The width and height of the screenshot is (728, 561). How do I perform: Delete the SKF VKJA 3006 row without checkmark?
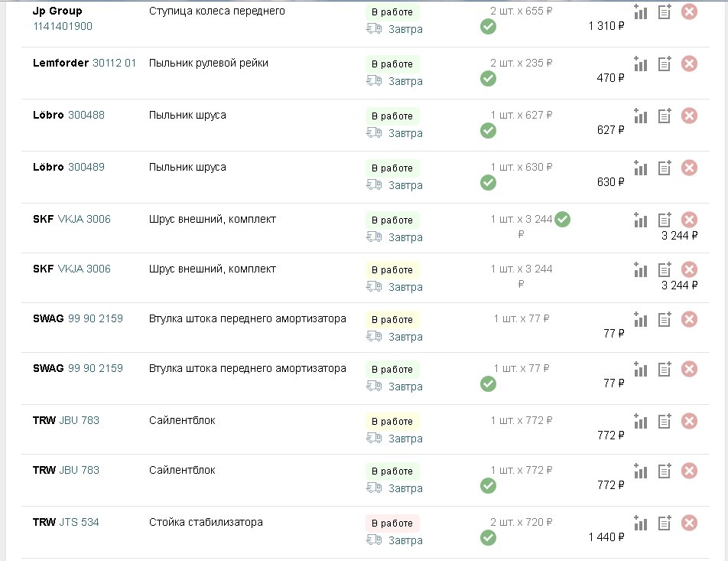(689, 269)
